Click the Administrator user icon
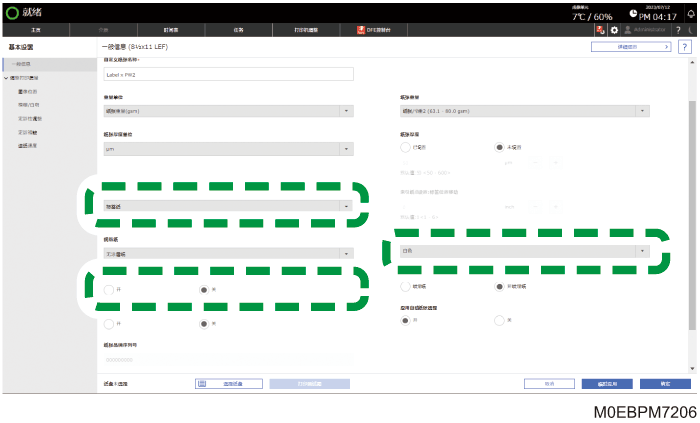 628,30
